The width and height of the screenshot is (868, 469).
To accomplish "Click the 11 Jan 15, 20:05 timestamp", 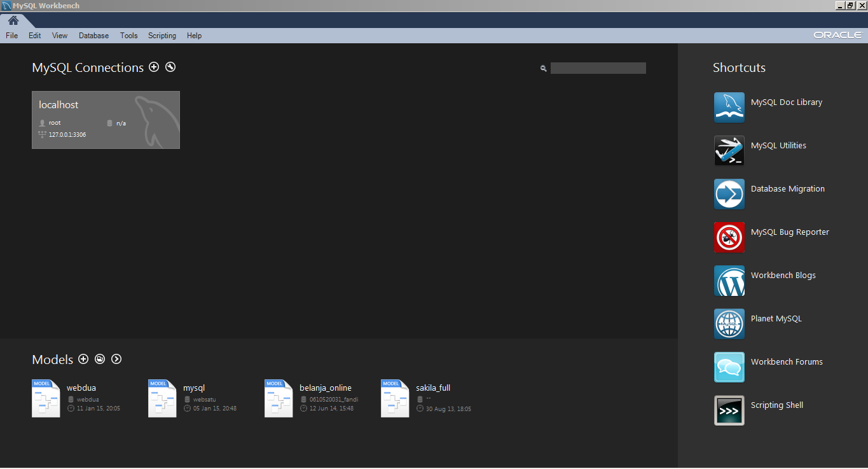I will 99,409.
